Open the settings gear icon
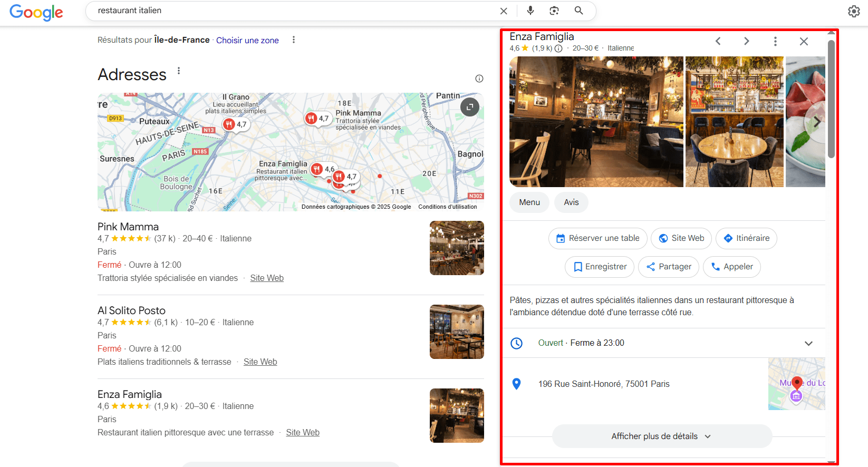Viewport: 868px width, 467px height. (854, 11)
